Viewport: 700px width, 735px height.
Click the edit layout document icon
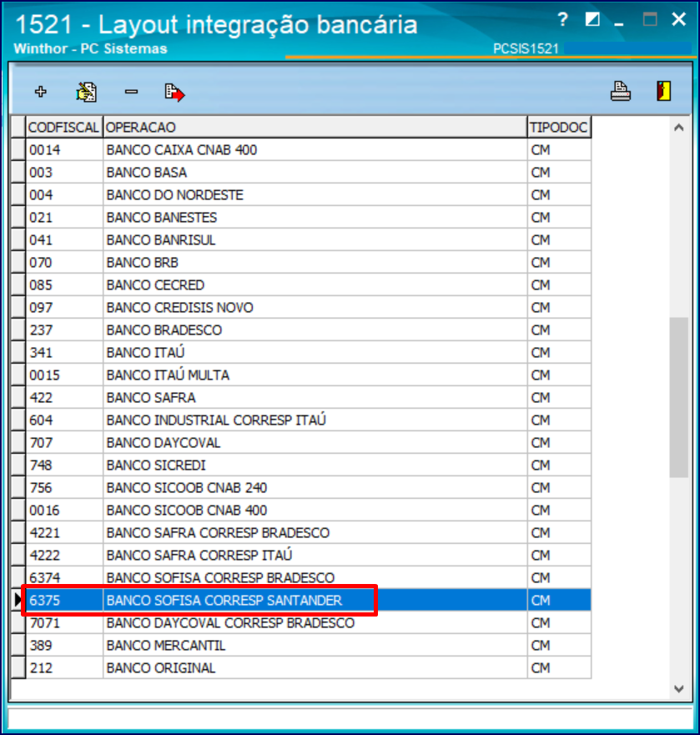(86, 92)
